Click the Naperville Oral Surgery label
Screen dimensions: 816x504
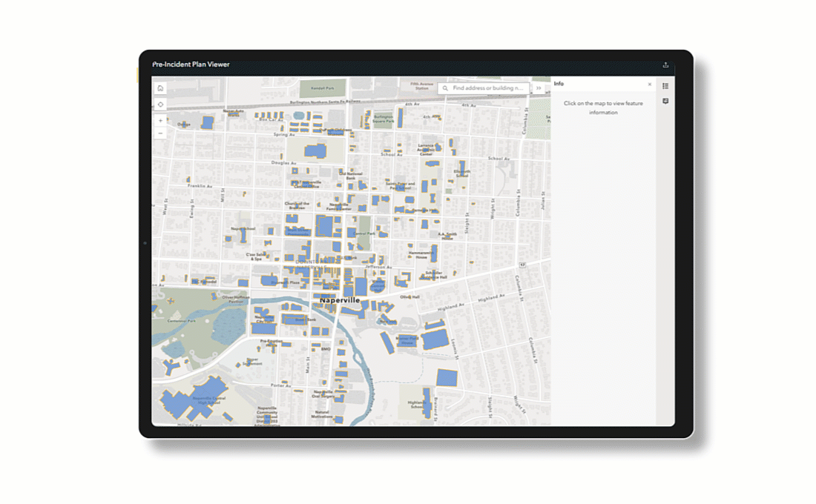323,394
